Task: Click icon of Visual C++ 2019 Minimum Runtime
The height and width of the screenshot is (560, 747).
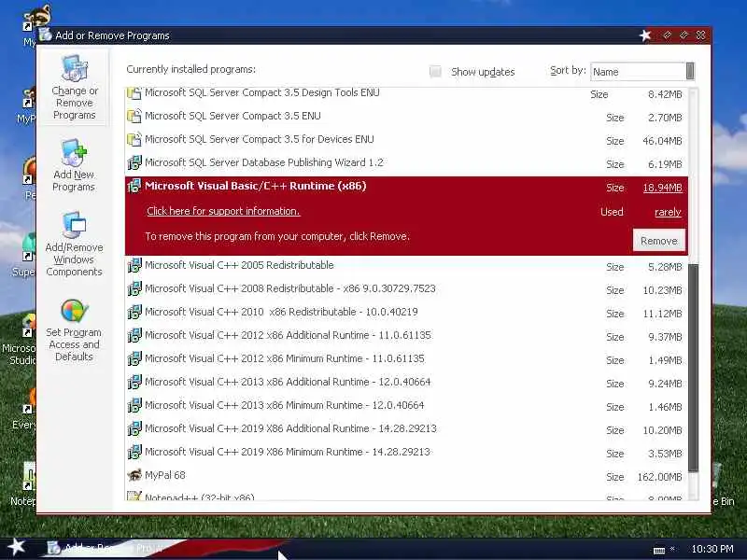Action: (x=134, y=452)
